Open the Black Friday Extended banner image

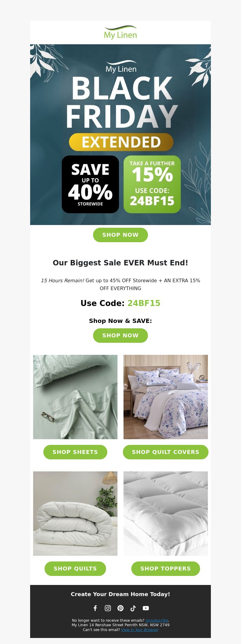click(x=120, y=135)
